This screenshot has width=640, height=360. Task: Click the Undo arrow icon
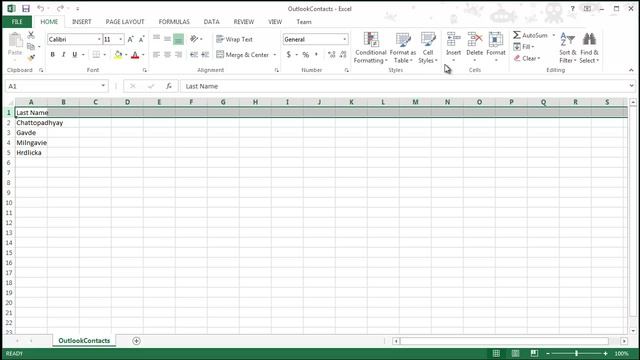[40, 9]
